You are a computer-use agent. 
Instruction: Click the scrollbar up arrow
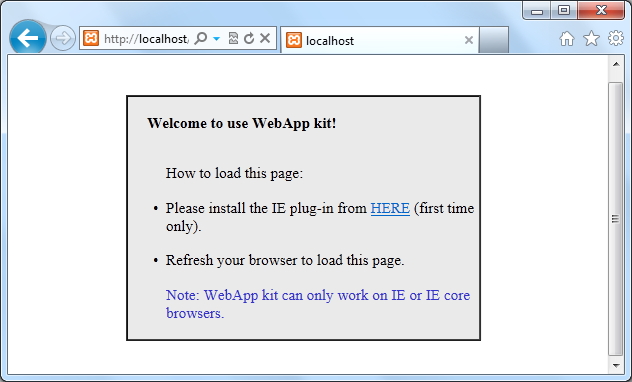pos(616,64)
